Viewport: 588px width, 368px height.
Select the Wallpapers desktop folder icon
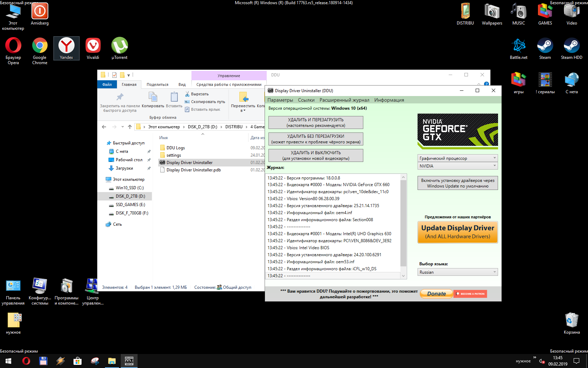pyautogui.click(x=492, y=14)
